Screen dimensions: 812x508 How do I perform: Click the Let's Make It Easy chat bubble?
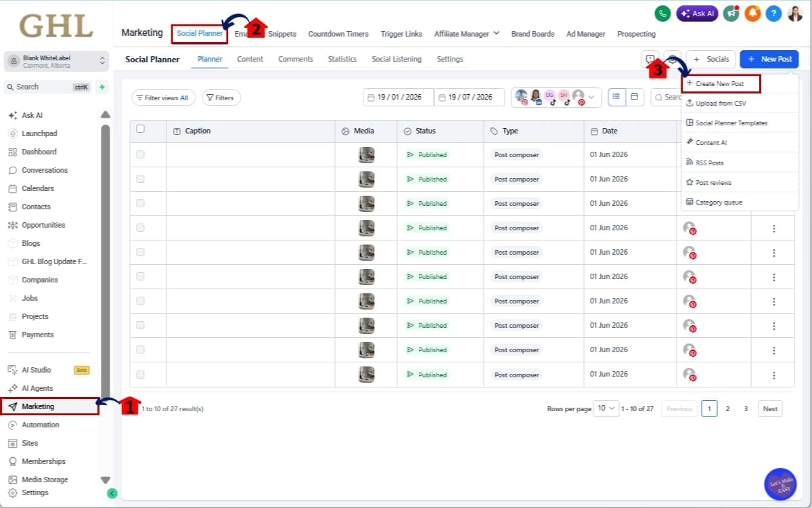(x=780, y=484)
